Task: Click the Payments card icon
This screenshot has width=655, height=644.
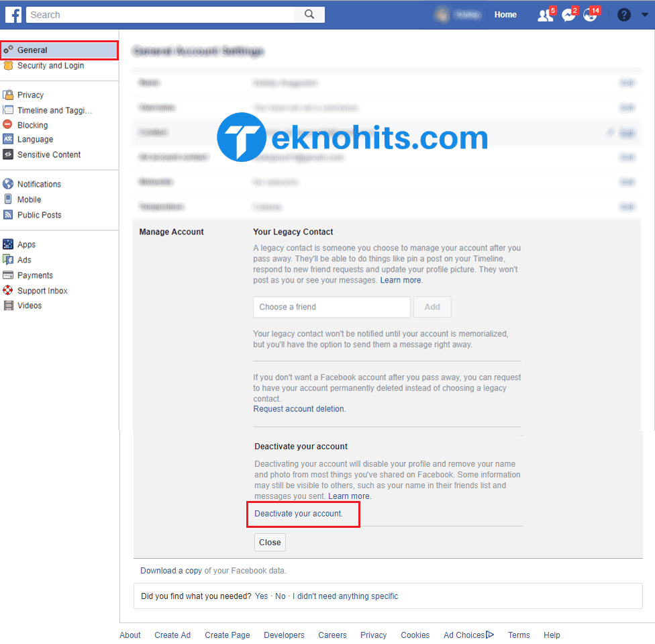Action: 8,275
